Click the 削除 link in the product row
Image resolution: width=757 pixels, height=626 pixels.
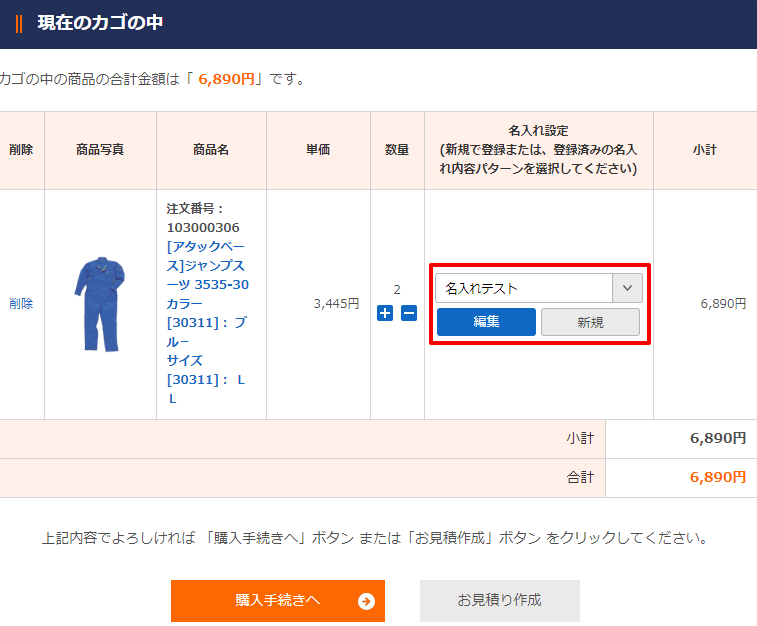pyautogui.click(x=21, y=304)
